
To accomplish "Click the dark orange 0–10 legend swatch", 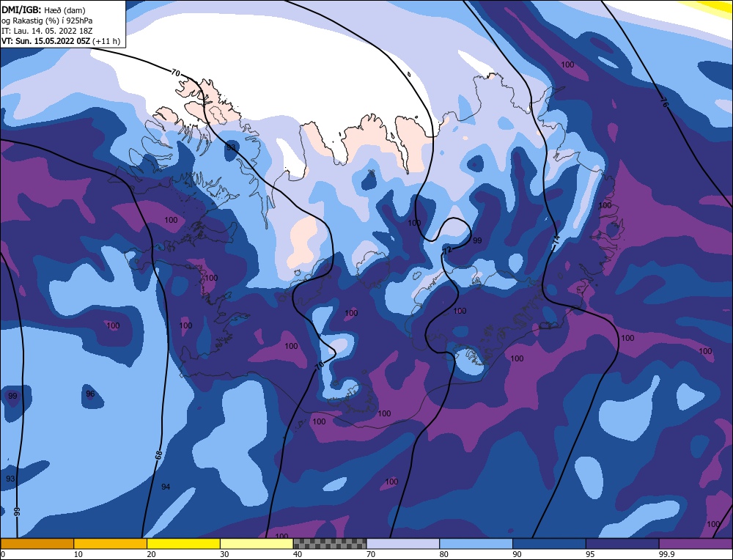I will pos(37,543).
